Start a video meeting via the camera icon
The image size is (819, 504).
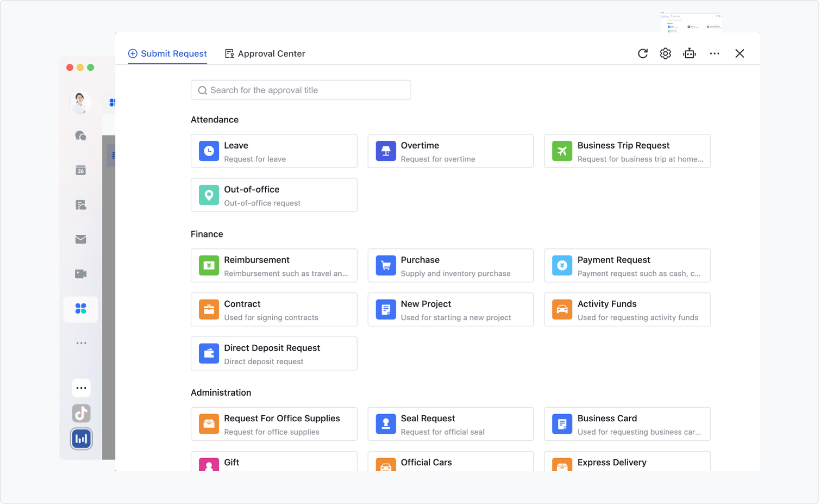click(x=80, y=273)
